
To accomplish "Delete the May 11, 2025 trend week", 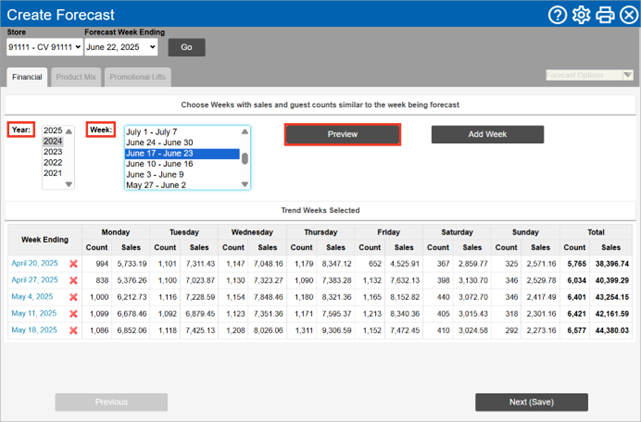I will coord(74,314).
